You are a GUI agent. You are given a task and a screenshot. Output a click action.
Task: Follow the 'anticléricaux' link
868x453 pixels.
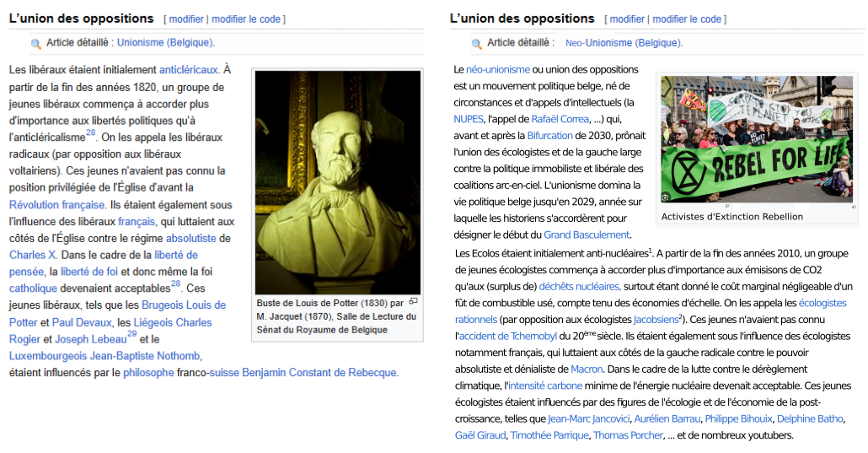(x=189, y=70)
